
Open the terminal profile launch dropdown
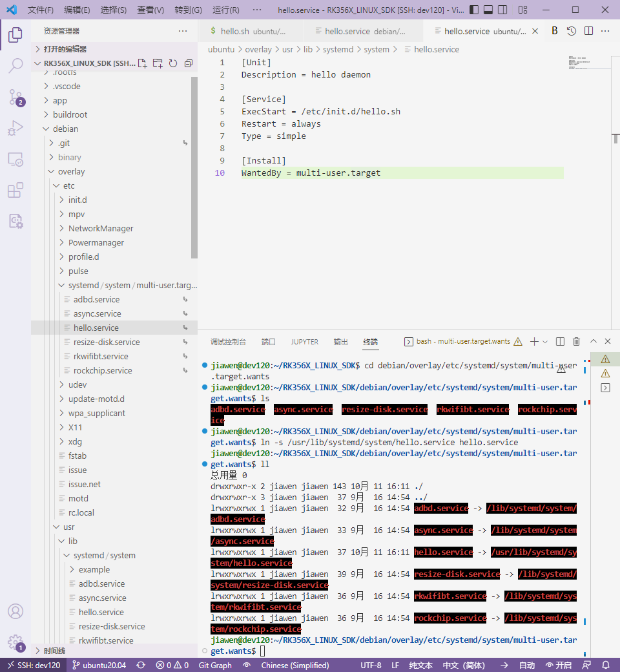pyautogui.click(x=544, y=341)
